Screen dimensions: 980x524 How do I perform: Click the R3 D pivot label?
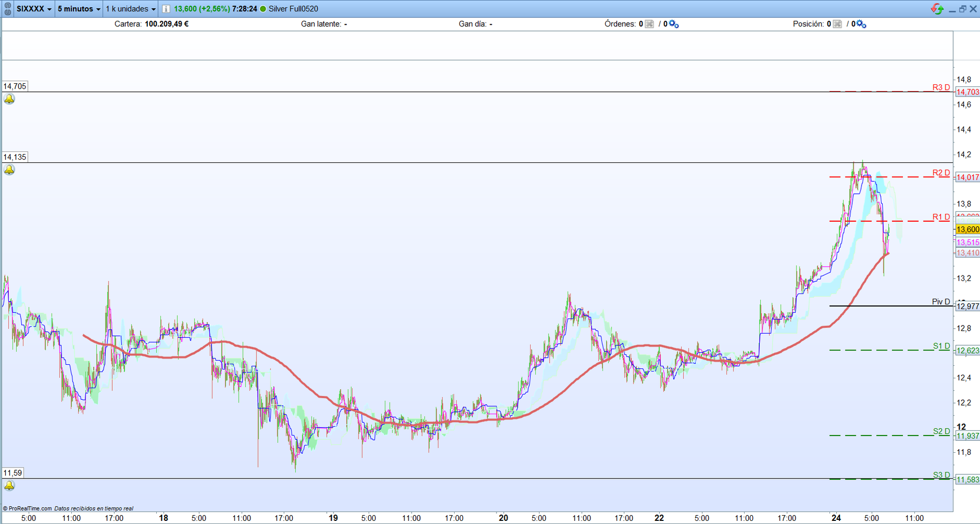(941, 88)
